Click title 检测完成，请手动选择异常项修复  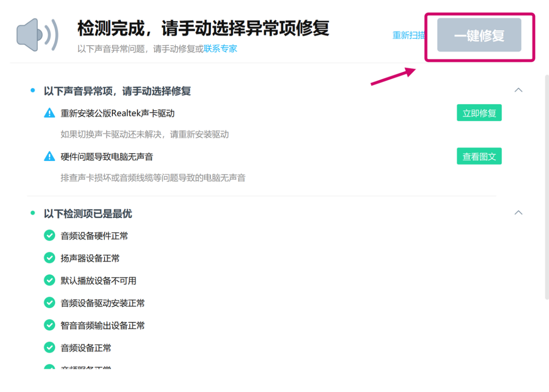click(x=204, y=28)
